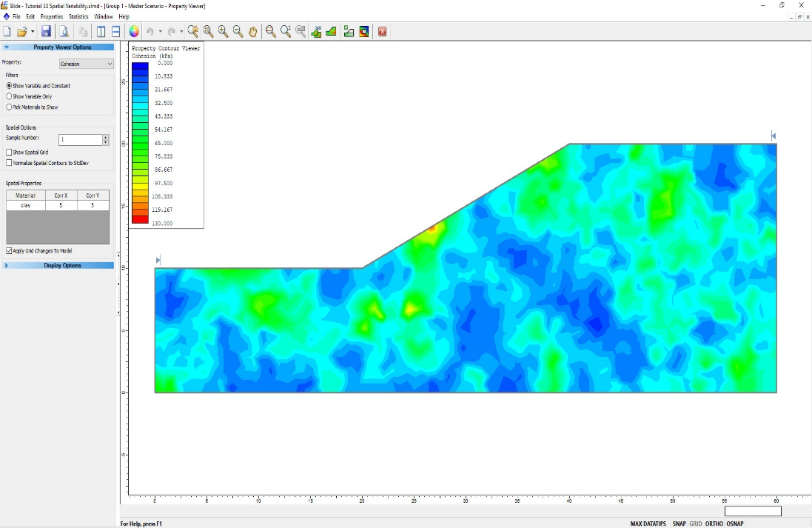Image resolution: width=812 pixels, height=528 pixels.
Task: Open the dropdown arrow beside Open folder
Action: click(x=33, y=32)
